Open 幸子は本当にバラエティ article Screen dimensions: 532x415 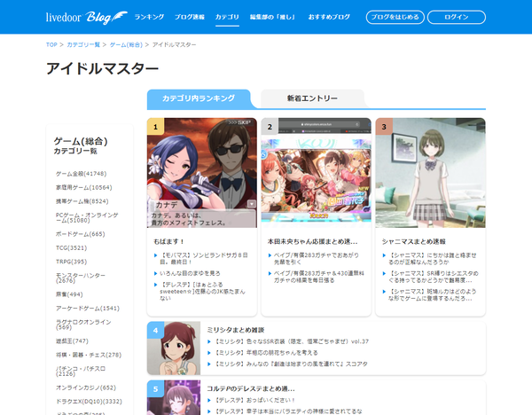(288, 411)
